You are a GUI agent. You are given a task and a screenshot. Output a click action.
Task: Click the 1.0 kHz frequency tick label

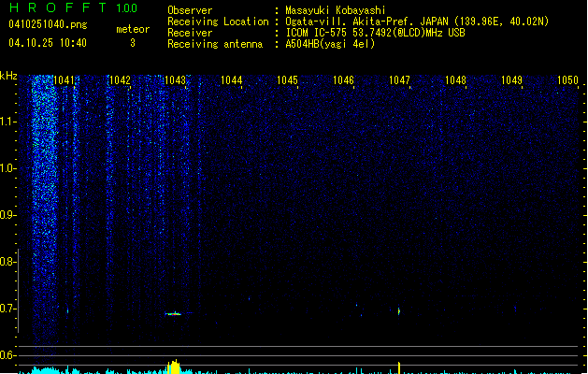point(7,168)
